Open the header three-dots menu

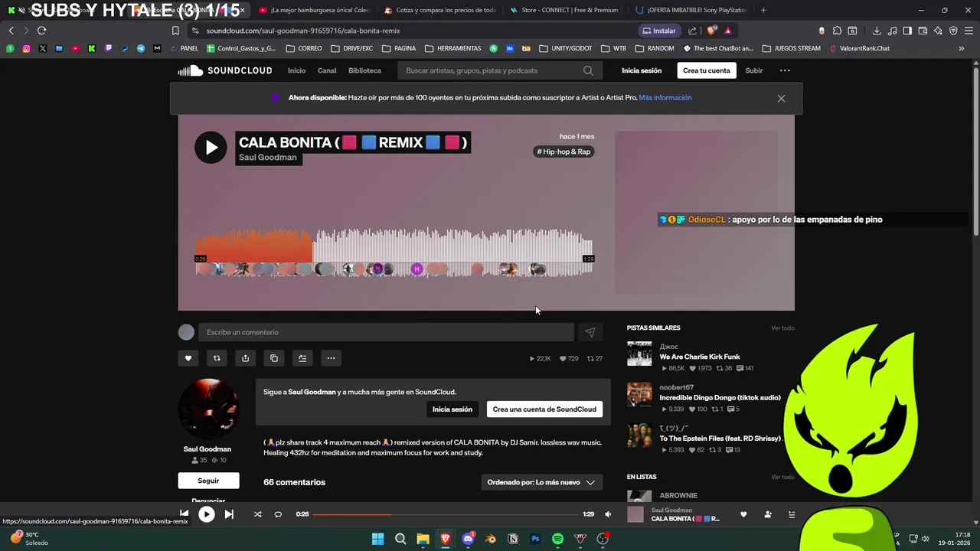(x=785, y=70)
